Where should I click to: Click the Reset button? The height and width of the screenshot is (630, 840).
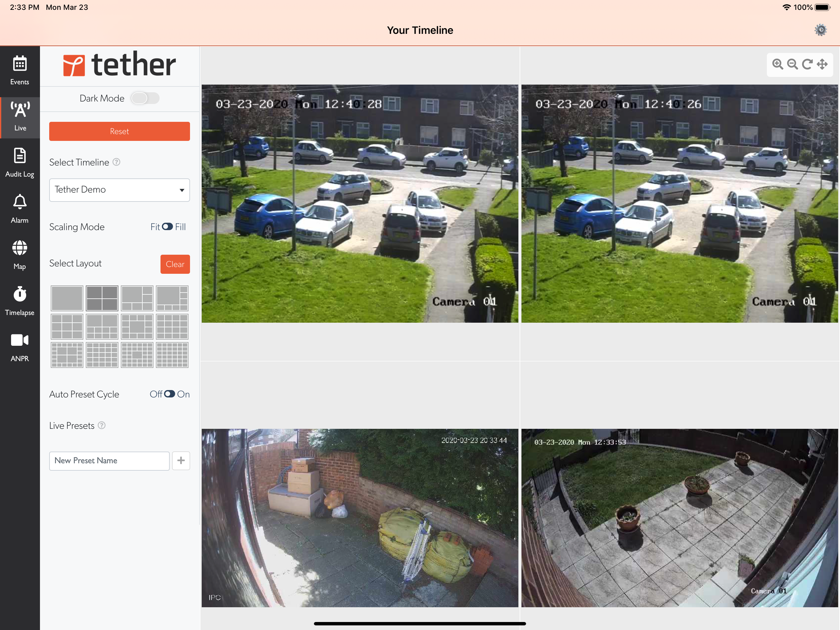pos(119,131)
